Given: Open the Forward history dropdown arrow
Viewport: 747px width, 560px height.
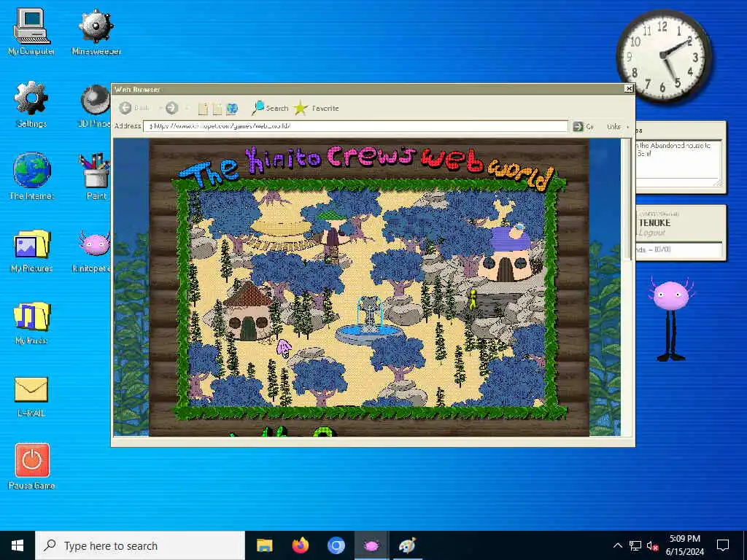Looking at the screenshot, I should (187, 109).
